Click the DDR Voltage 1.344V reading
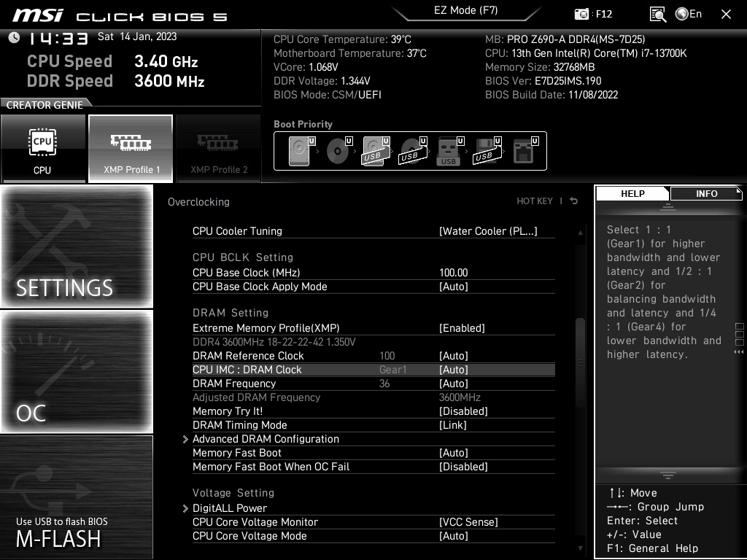 322,81
